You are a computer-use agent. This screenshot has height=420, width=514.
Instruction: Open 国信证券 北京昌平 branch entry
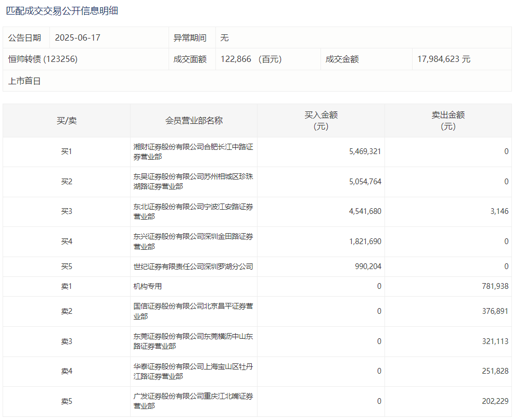click(x=193, y=311)
